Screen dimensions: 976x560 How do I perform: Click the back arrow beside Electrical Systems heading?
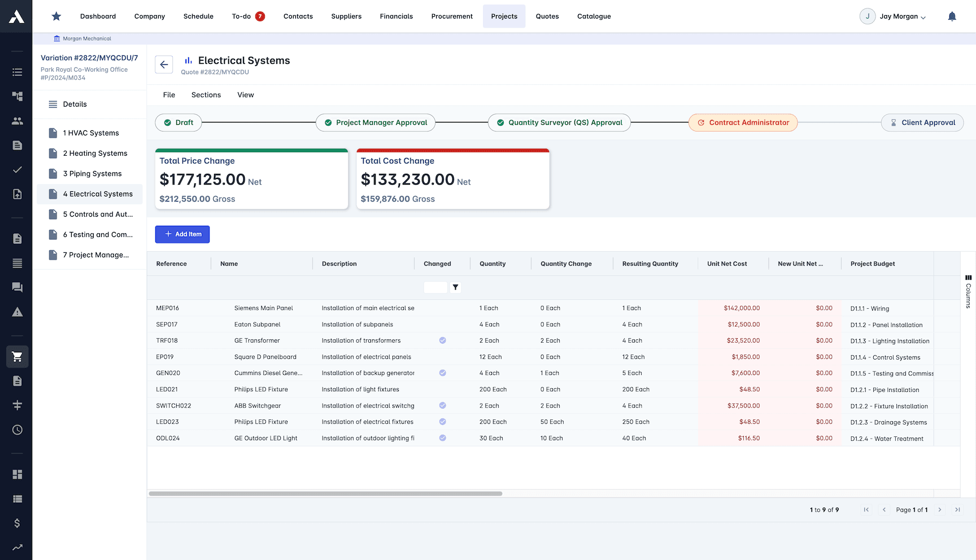click(x=164, y=64)
